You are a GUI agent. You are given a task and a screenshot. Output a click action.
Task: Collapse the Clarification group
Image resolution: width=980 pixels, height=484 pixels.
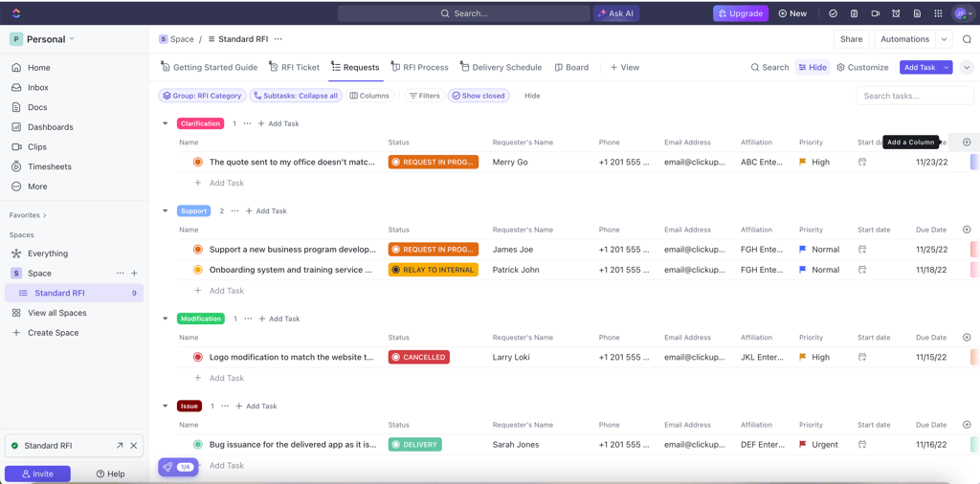(x=165, y=124)
